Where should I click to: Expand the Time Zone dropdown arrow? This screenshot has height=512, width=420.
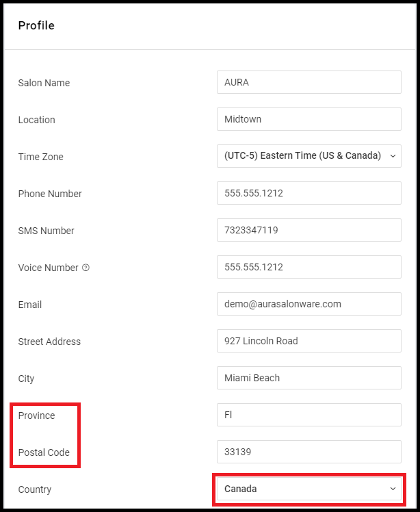[x=393, y=156]
